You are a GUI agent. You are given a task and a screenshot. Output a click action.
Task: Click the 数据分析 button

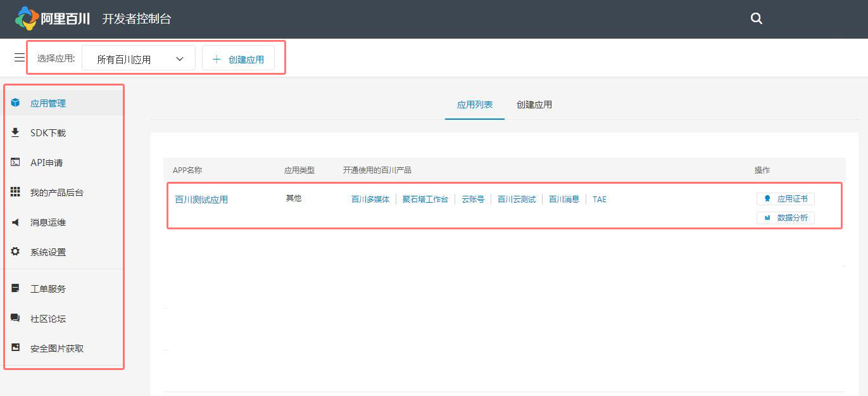786,218
